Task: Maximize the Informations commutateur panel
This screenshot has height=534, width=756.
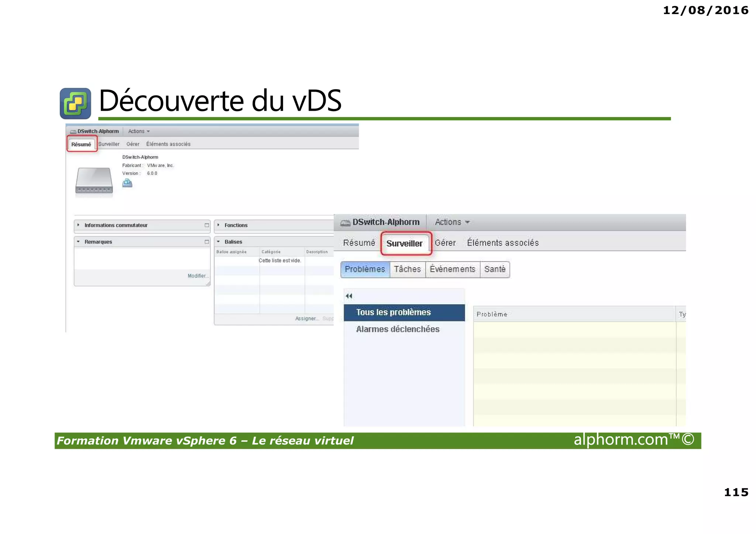Action: click(x=207, y=225)
